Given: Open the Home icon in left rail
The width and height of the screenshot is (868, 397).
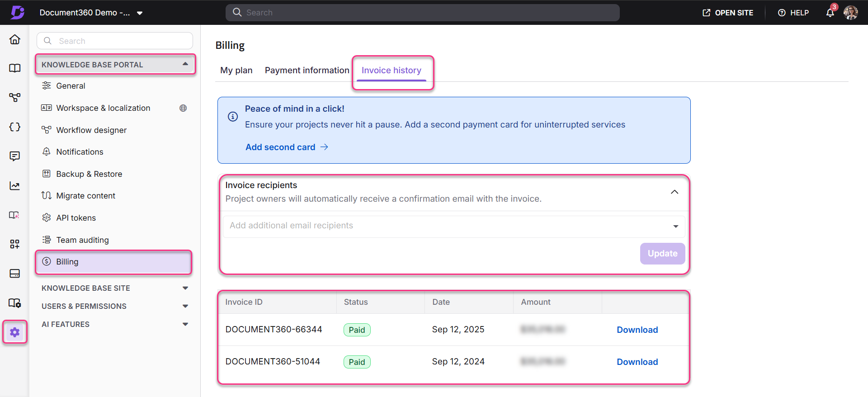Looking at the screenshot, I should point(15,39).
